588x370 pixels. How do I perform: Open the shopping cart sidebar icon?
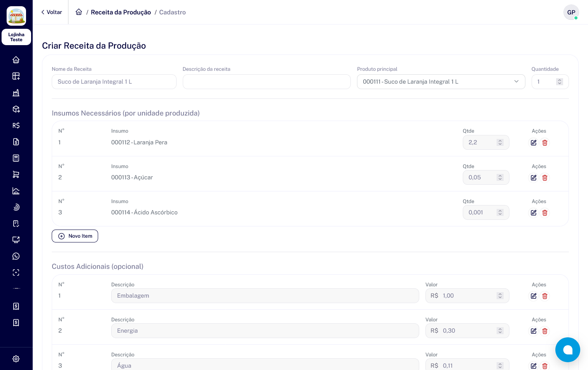coord(16,174)
